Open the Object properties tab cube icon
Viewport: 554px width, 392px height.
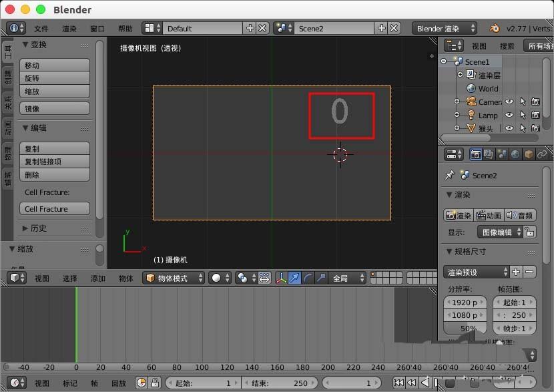pos(529,154)
